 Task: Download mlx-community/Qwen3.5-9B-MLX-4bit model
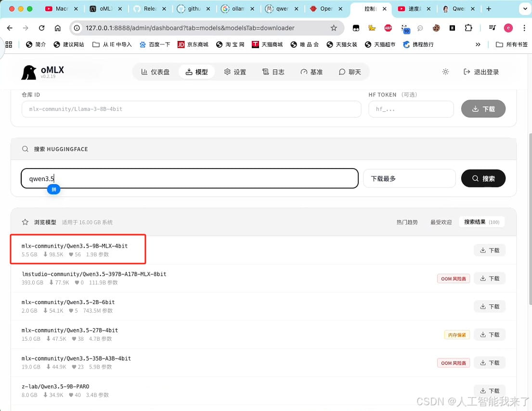point(490,251)
